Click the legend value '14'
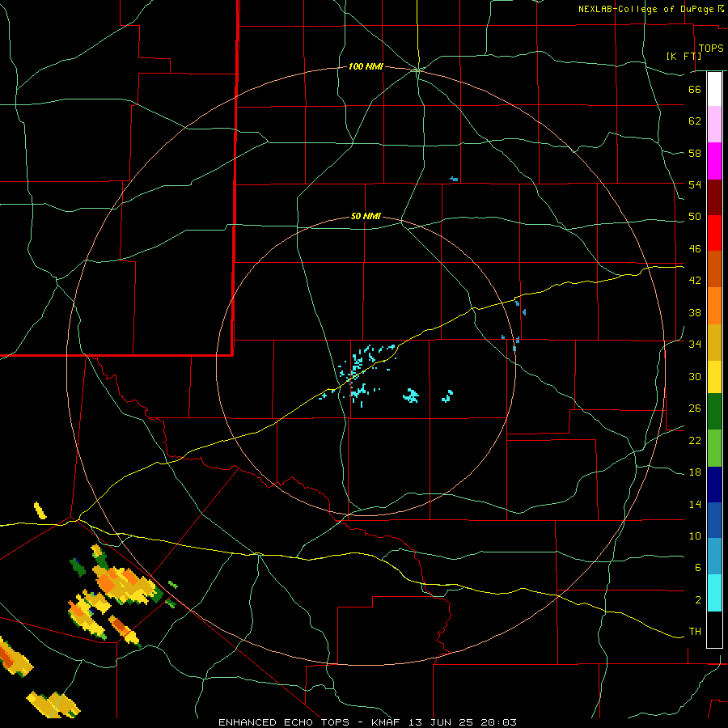Image resolution: width=728 pixels, height=728 pixels. (695, 504)
